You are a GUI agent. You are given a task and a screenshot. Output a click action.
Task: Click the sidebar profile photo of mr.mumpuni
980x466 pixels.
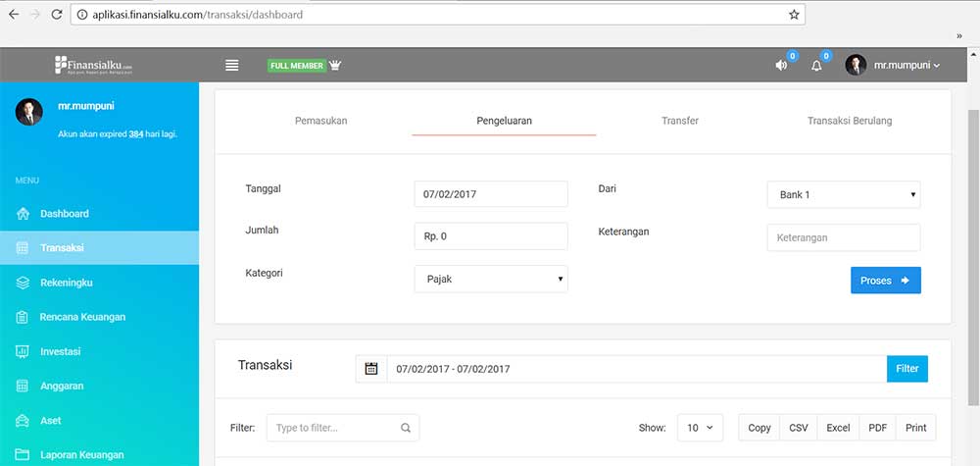(x=28, y=112)
